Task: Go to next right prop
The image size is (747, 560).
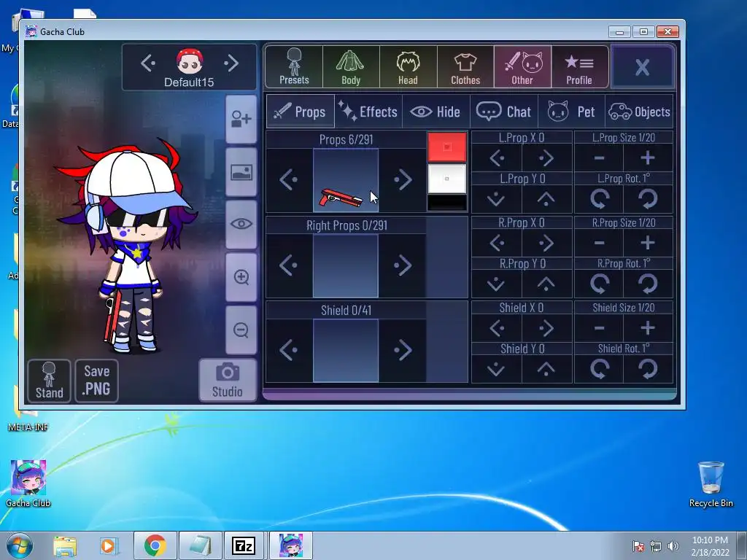Action: (403, 265)
